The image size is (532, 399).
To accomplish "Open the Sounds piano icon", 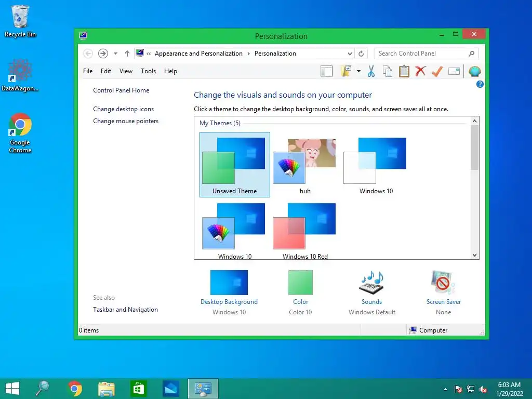I will click(371, 282).
